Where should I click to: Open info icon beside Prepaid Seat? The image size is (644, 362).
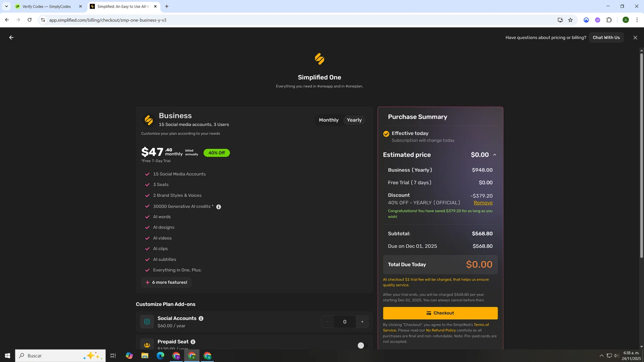193,342
